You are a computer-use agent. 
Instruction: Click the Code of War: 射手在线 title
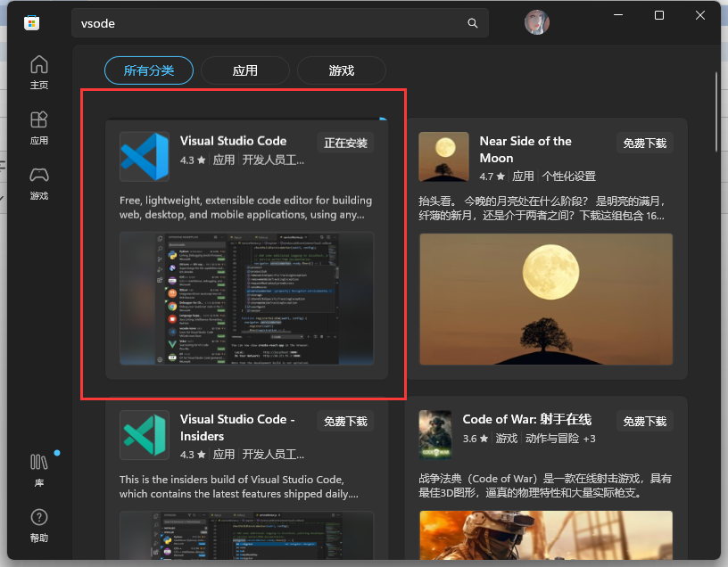[x=527, y=419]
